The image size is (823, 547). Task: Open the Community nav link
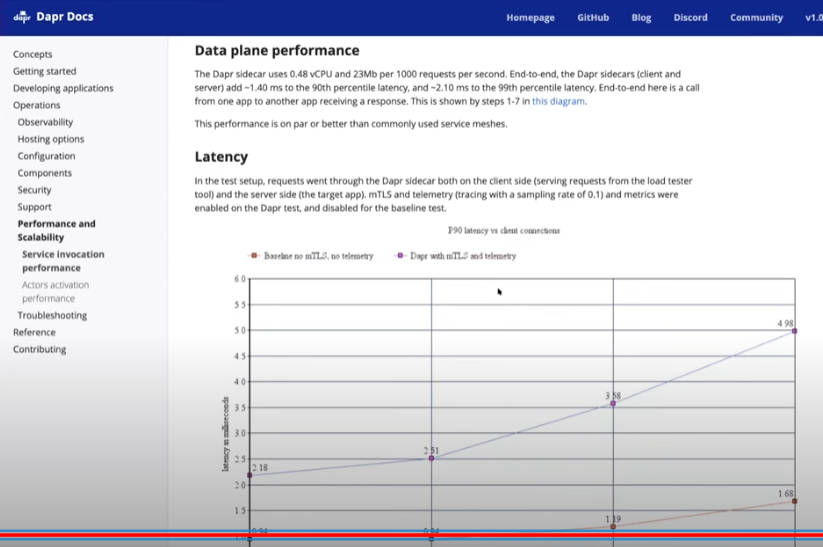click(x=756, y=17)
